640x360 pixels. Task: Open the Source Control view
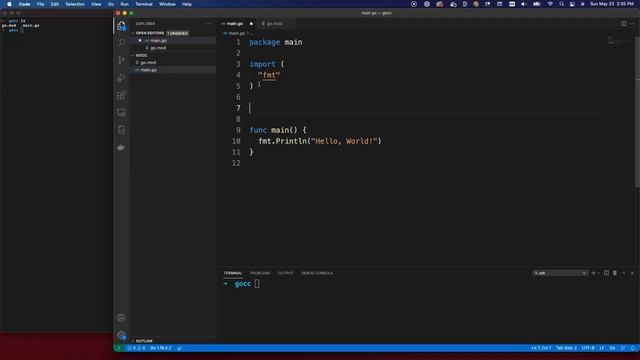[x=121, y=60]
